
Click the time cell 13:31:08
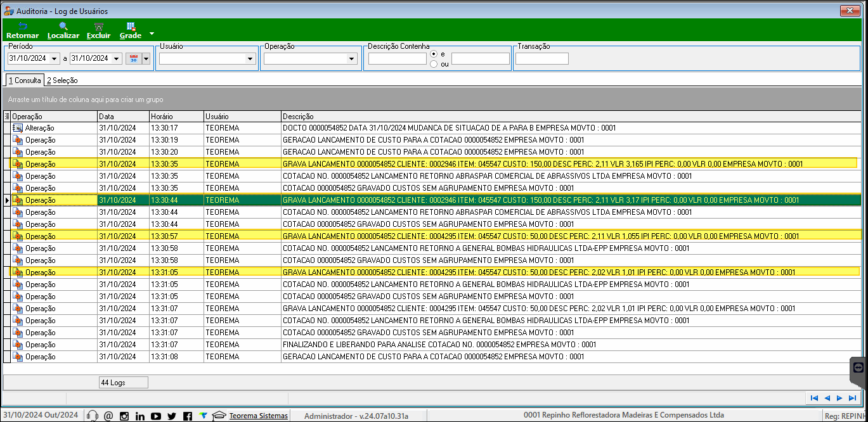tap(176, 357)
